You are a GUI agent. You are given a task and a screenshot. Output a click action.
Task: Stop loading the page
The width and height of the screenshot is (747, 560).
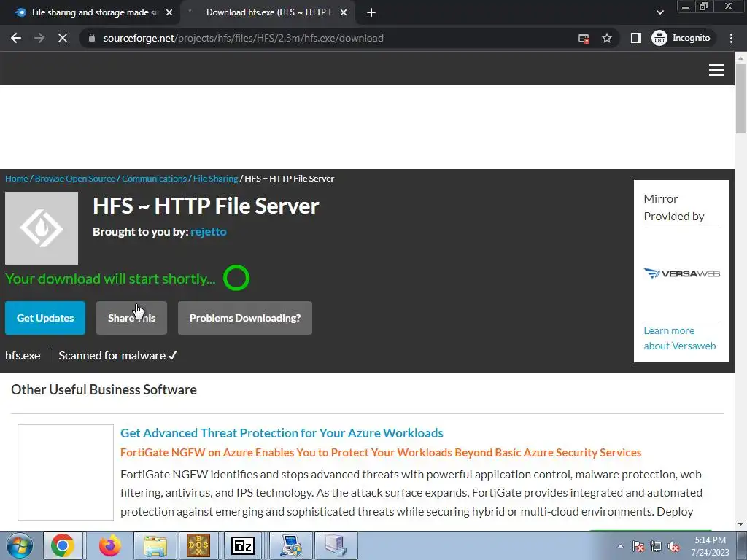(x=63, y=38)
